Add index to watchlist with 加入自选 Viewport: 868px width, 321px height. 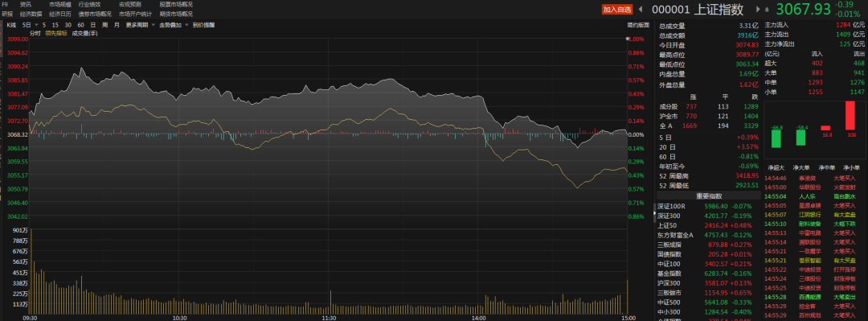[x=617, y=10]
